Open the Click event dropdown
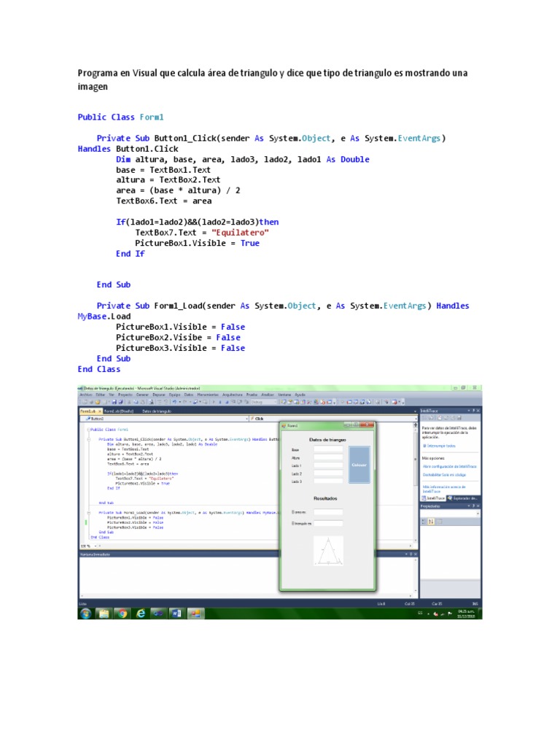Image resolution: width=560 pixels, height=747 pixels. point(332,418)
